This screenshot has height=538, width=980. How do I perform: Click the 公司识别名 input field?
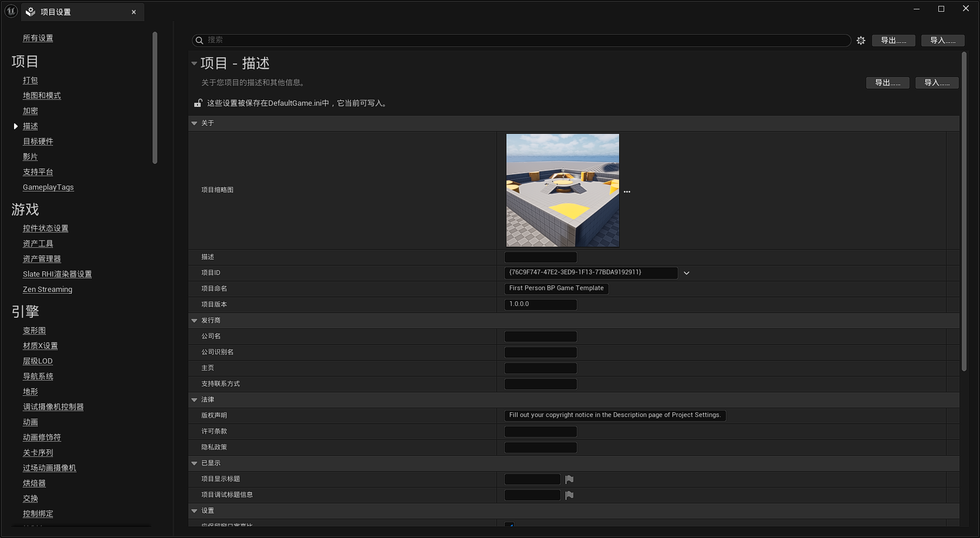[x=540, y=352]
